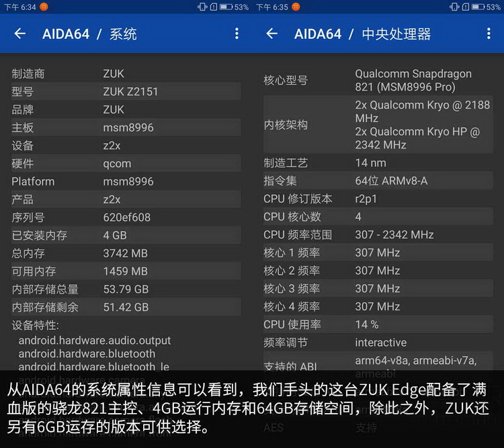This screenshot has width=504, height=448.
Task: Select the 主板 msm8996 row
Action: pyautogui.click(x=126, y=128)
